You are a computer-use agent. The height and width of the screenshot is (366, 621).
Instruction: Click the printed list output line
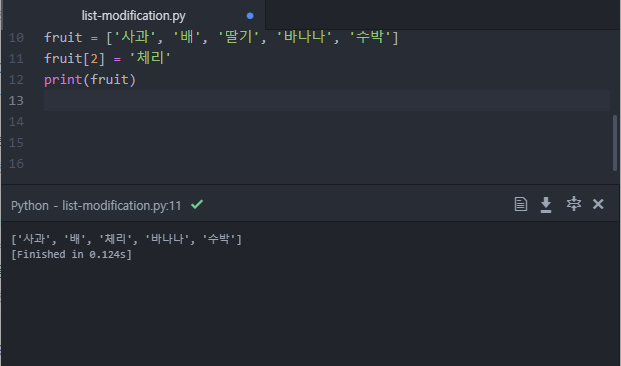point(126,239)
